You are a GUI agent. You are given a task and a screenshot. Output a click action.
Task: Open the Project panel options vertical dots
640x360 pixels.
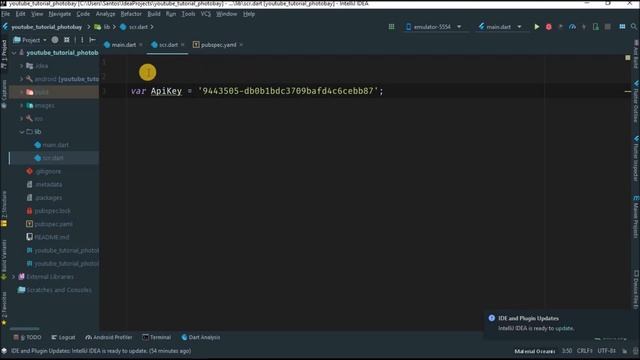coord(82,40)
